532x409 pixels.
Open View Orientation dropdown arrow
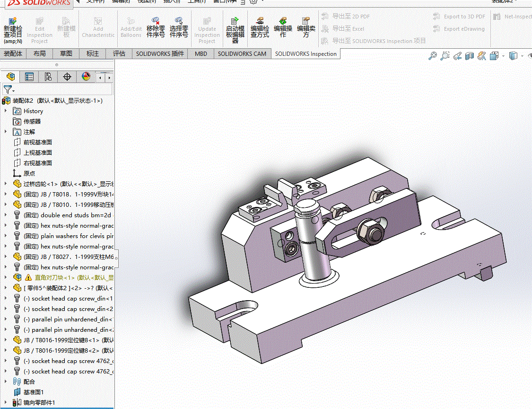point(504,56)
